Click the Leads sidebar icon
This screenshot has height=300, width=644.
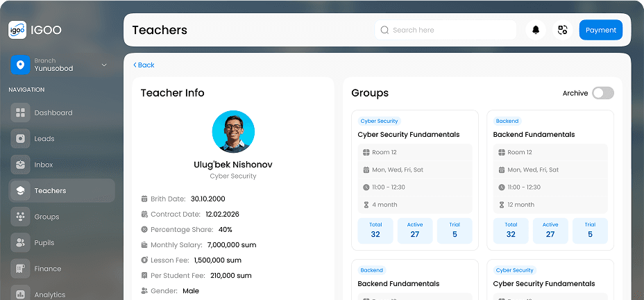[20, 138]
